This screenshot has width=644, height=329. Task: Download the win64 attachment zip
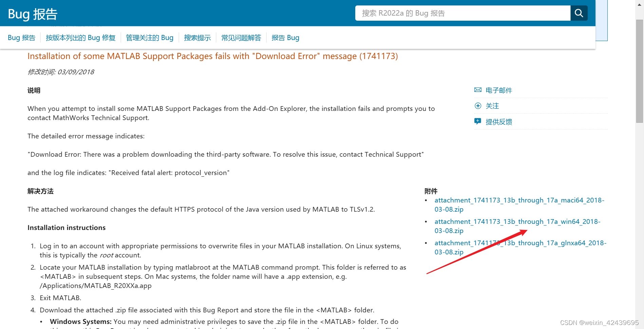tap(517, 226)
